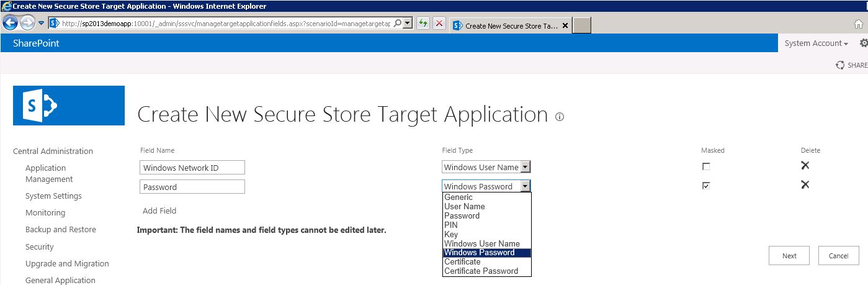Open Upgrade and Migration navigation link
This screenshot has height=285, width=868.
[67, 263]
